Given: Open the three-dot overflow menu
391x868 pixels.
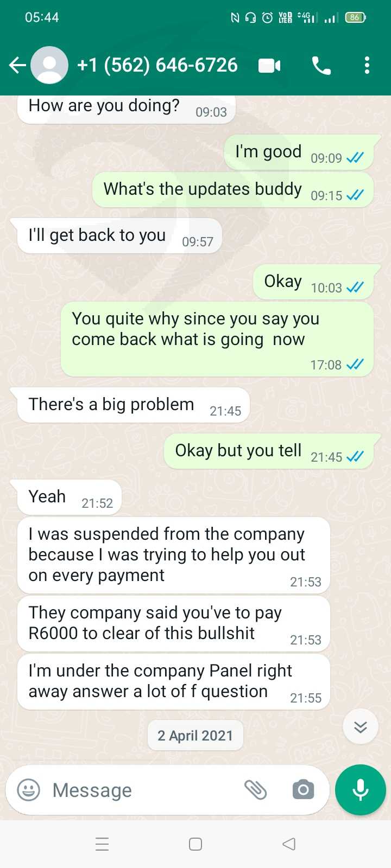Looking at the screenshot, I should pos(367,66).
